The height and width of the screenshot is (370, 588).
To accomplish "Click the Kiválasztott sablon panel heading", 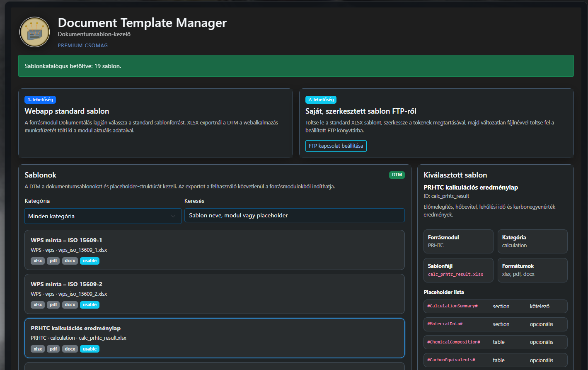I will (x=455, y=175).
